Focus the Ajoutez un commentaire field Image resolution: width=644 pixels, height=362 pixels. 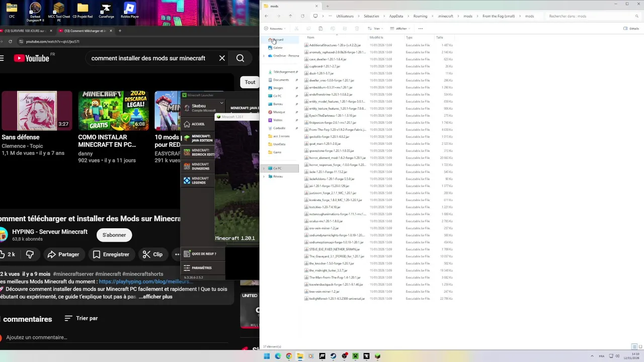point(118,337)
